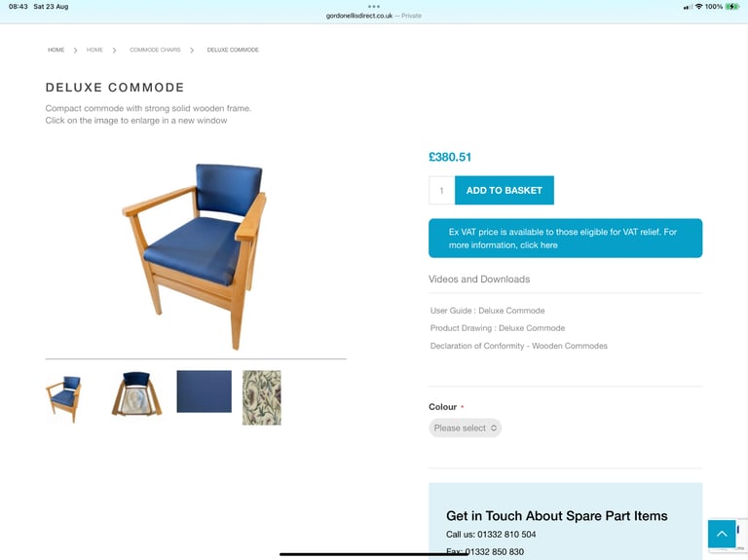Click the quantity input field

point(442,190)
